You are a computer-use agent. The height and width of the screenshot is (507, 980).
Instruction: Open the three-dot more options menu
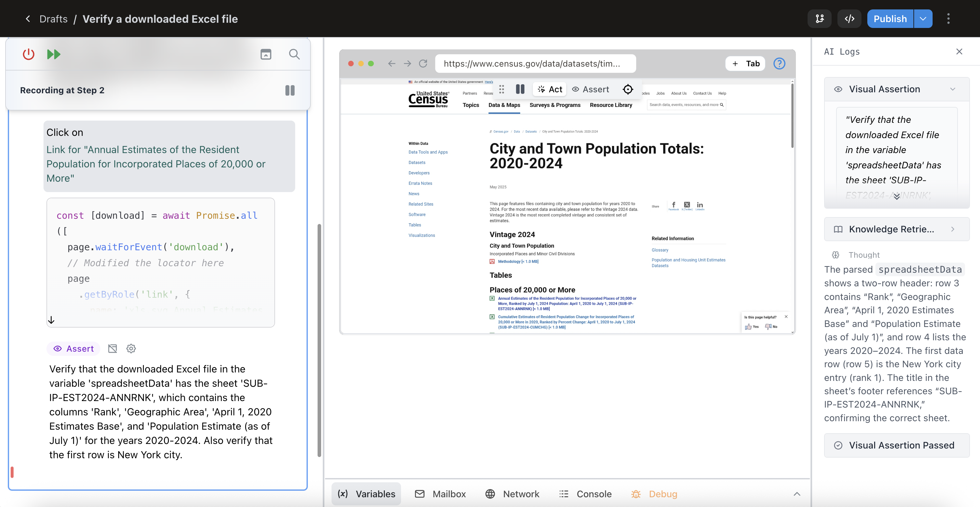tap(948, 19)
